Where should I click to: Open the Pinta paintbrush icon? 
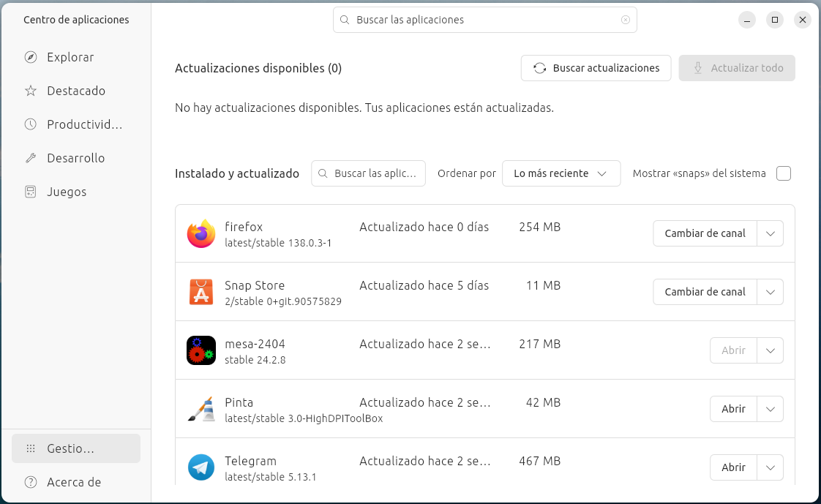[x=200, y=409]
